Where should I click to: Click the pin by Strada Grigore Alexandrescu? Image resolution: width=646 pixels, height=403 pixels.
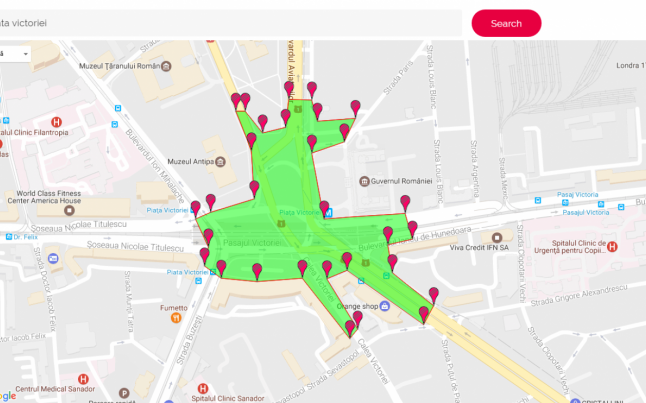click(x=433, y=296)
